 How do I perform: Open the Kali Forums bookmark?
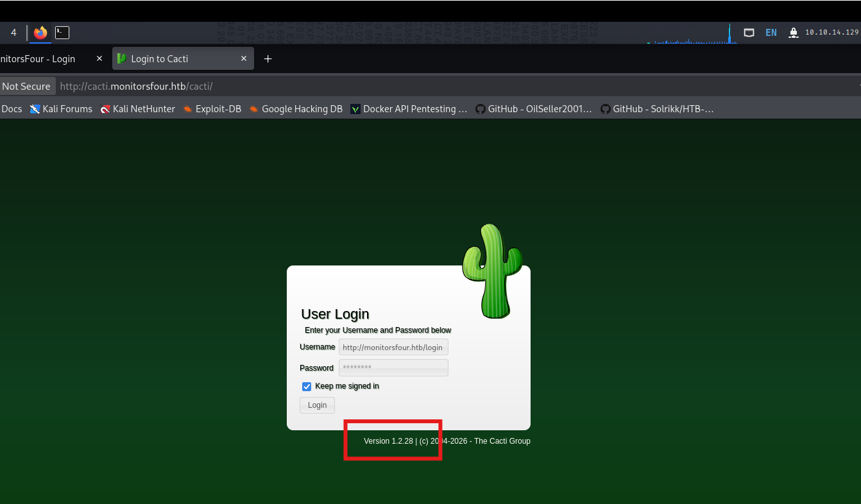[x=61, y=109]
